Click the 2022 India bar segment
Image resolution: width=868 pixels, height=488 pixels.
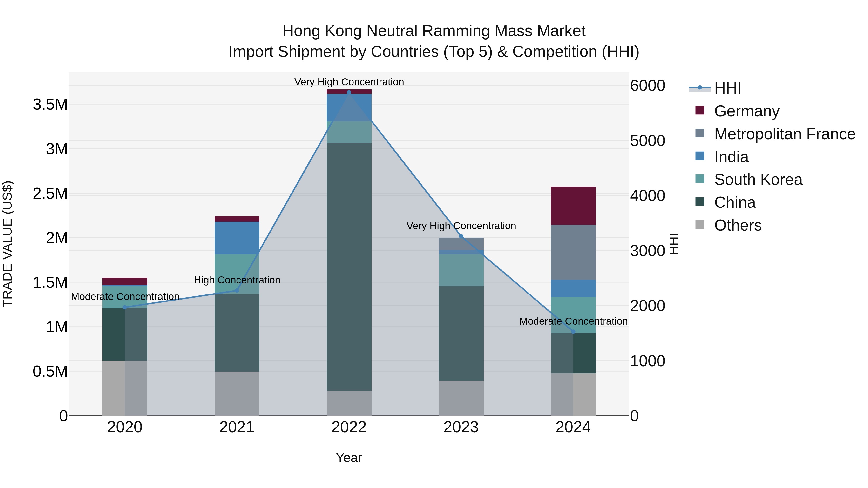(349, 108)
